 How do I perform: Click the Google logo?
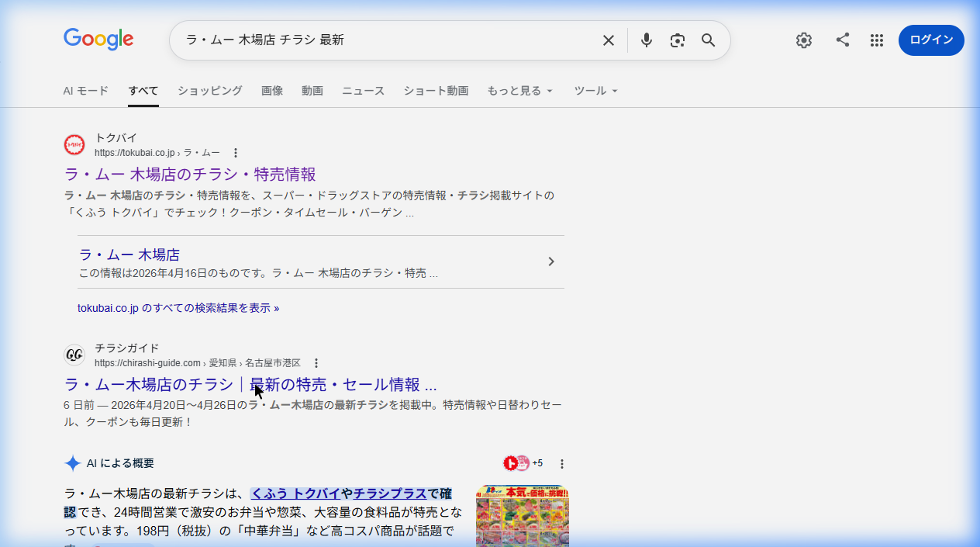point(98,40)
